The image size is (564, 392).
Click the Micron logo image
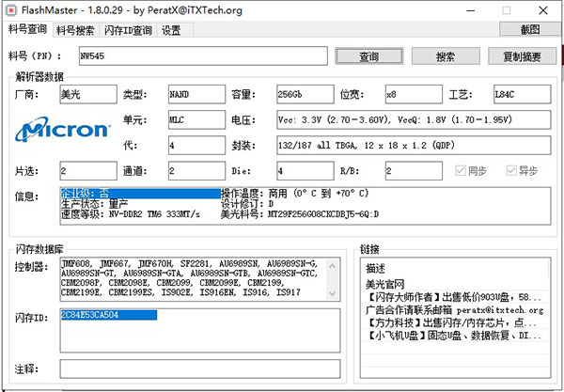[63, 129]
